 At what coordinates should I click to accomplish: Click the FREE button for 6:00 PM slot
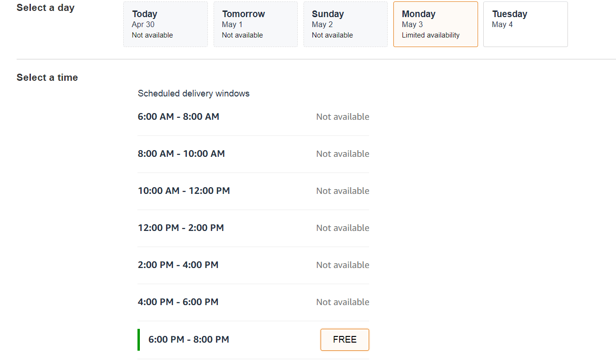coord(344,340)
